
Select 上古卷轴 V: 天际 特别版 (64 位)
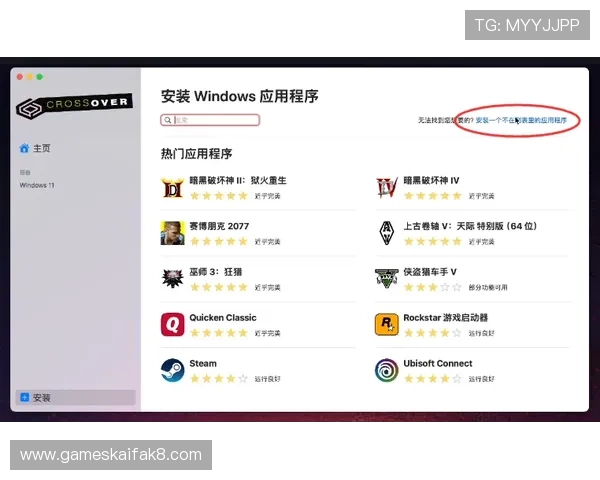(x=470, y=226)
